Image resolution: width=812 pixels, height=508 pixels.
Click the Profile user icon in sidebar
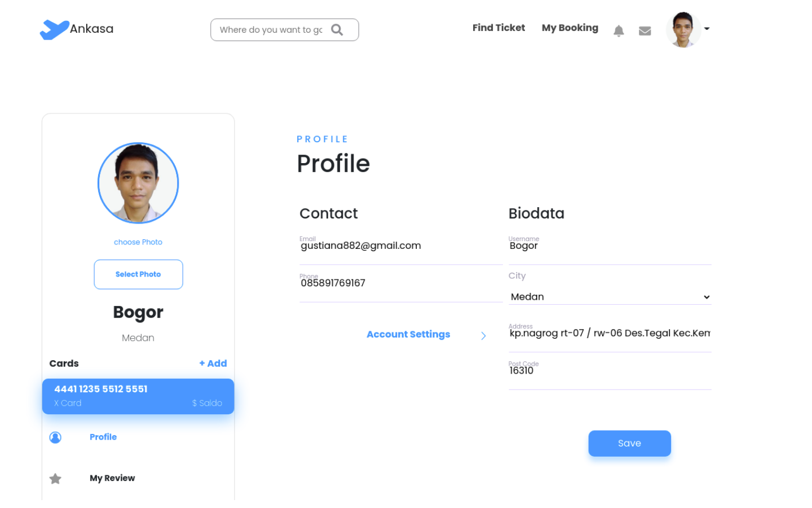55,437
